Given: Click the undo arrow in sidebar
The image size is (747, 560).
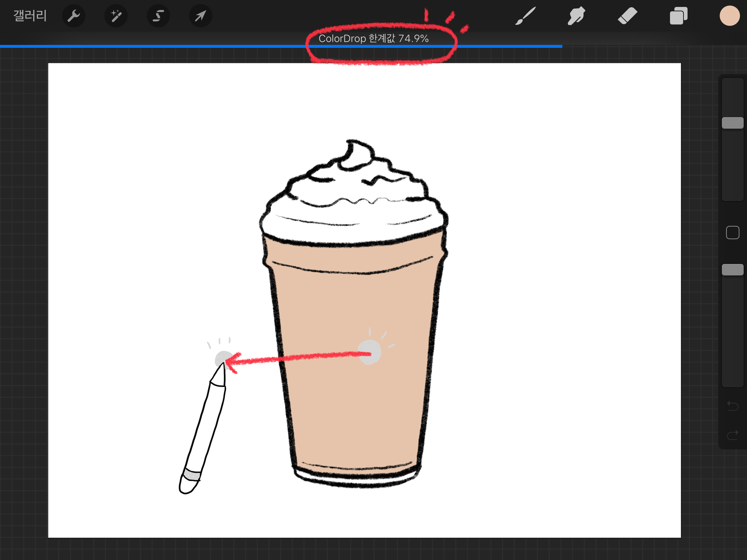Looking at the screenshot, I should (x=732, y=406).
